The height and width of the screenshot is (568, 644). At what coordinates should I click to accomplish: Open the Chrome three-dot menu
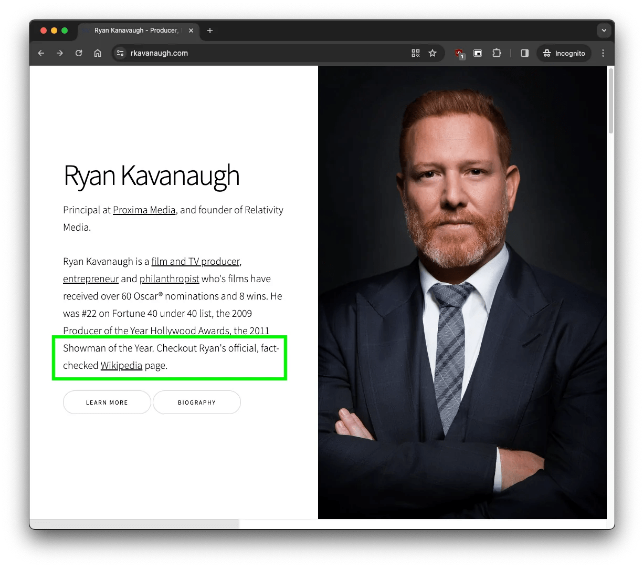click(603, 53)
